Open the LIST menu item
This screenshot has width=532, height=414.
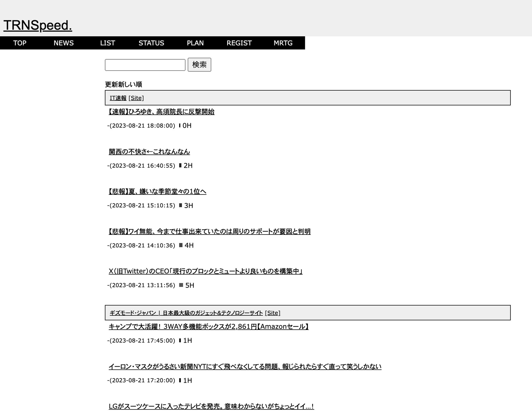coord(107,43)
